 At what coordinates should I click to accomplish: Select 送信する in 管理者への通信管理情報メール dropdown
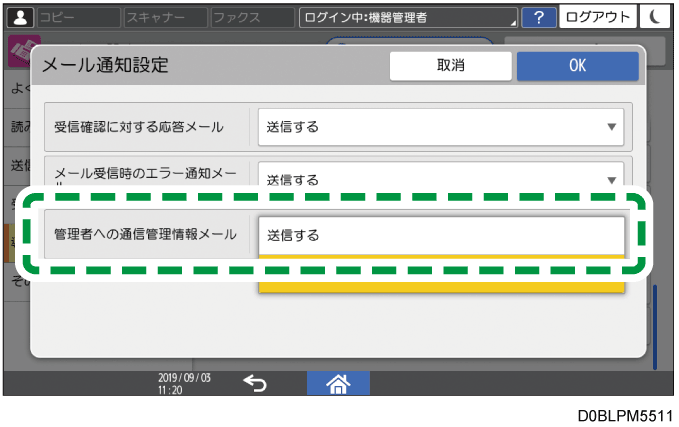click(441, 236)
